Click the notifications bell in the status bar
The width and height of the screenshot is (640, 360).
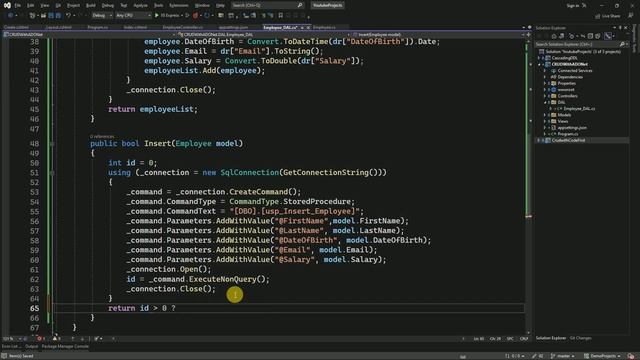[631, 356]
